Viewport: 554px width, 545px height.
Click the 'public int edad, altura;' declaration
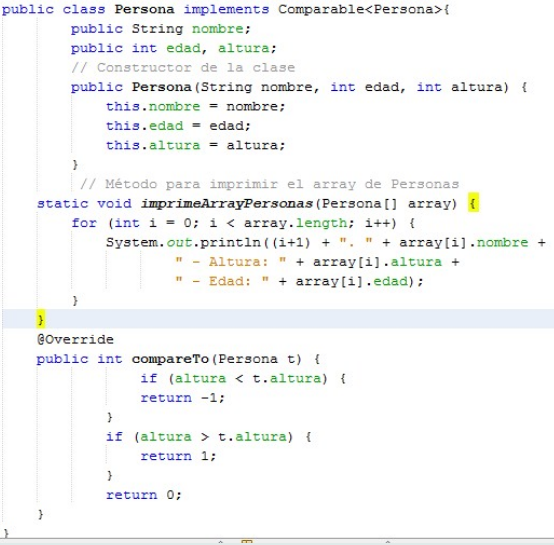(x=173, y=48)
